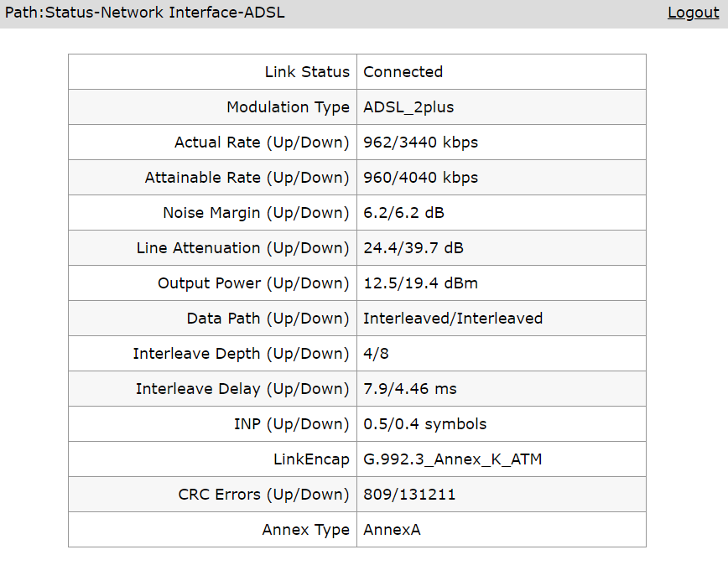Select the AnnexA annex type value
This screenshot has width=728, height=586.
click(392, 530)
